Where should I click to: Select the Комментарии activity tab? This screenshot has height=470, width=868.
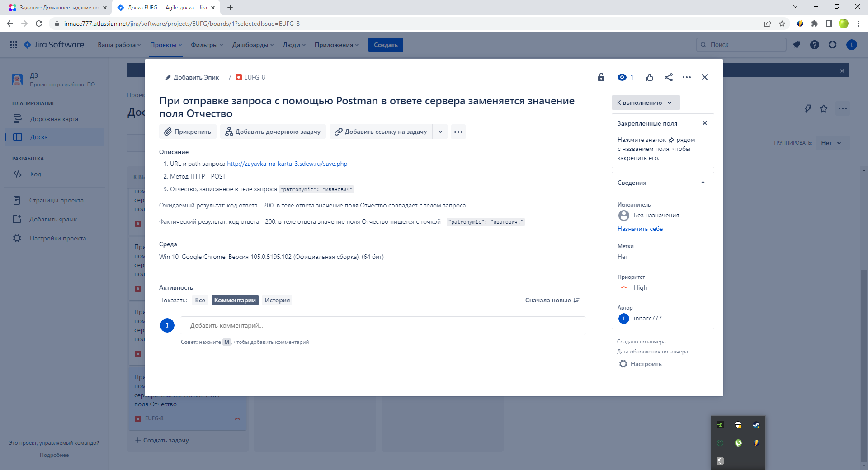pyautogui.click(x=235, y=300)
